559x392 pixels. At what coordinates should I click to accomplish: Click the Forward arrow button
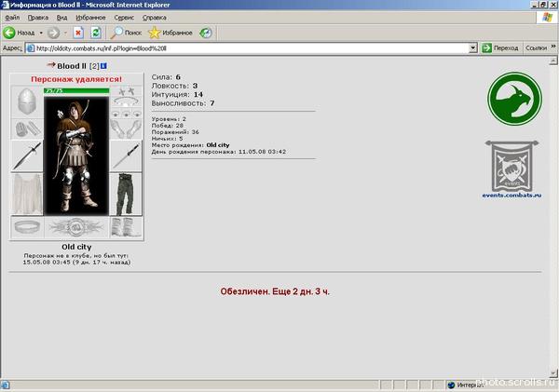53,33
